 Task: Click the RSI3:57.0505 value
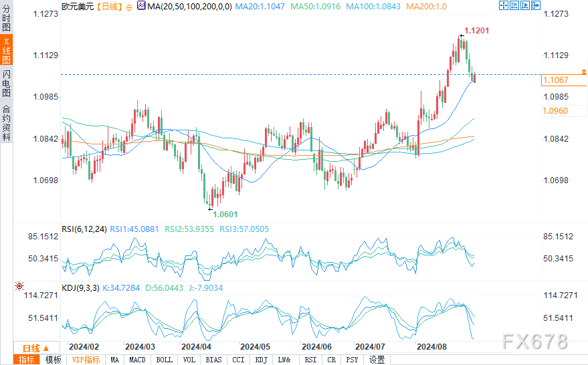(x=244, y=229)
